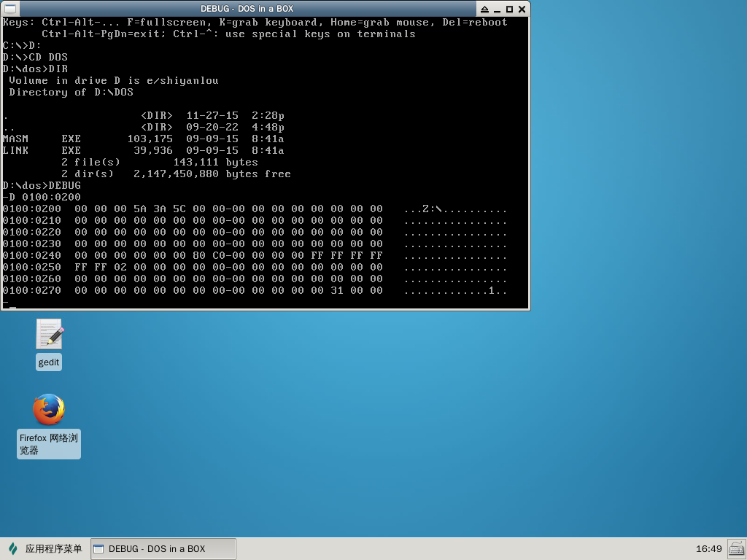Click the 09-20-22 directory date

(212, 127)
